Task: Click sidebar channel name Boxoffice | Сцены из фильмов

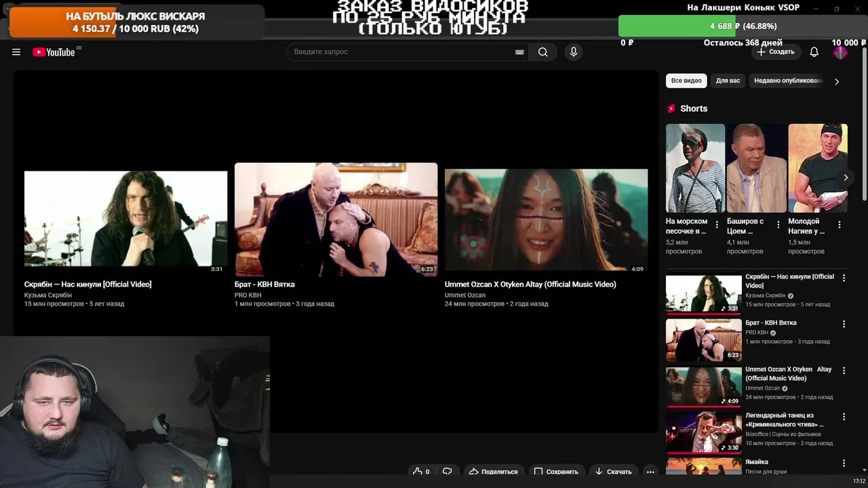Action: tap(783, 434)
